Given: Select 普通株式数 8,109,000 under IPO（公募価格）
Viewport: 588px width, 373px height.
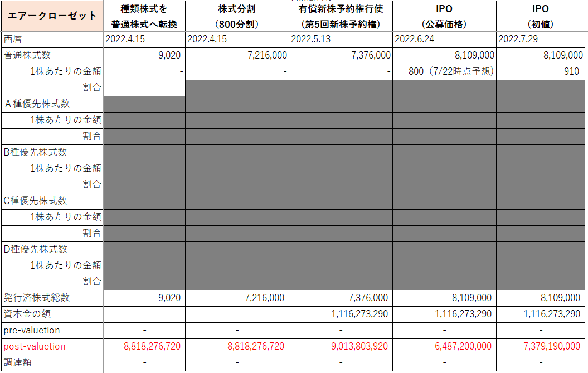Looking at the screenshot, I should 474,55.
